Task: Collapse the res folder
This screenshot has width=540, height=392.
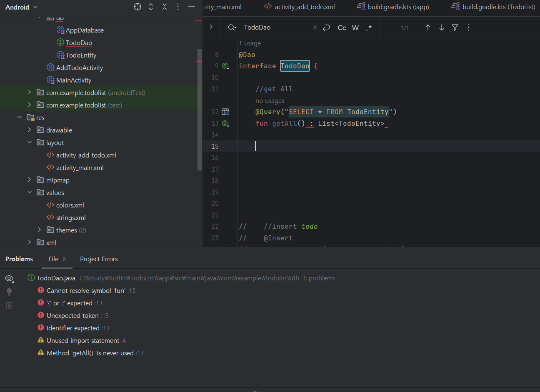Action: click(x=20, y=117)
